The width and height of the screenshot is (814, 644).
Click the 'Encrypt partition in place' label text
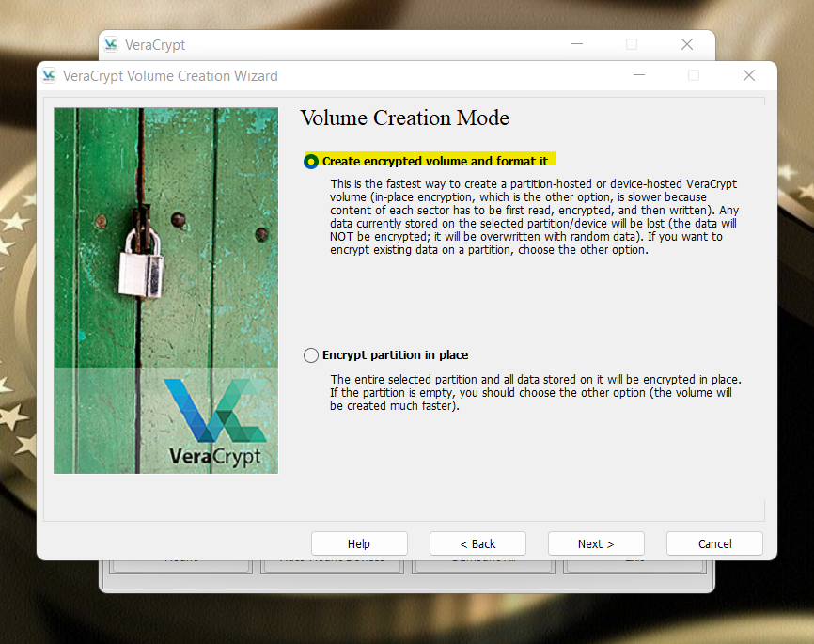tap(395, 355)
